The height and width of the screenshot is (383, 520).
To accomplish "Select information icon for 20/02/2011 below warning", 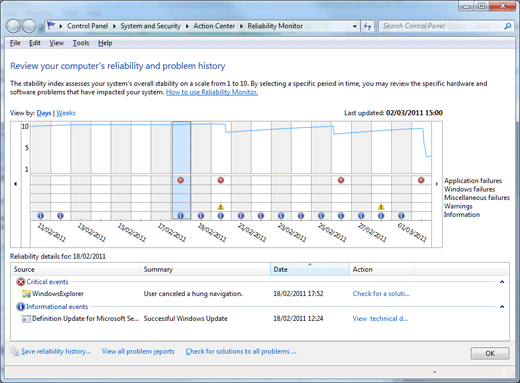I will click(x=221, y=216).
